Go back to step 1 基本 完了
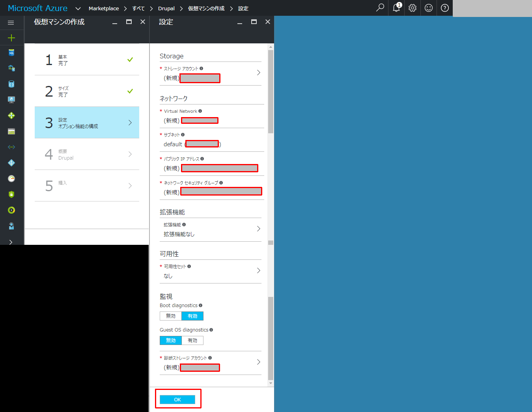 pos(87,60)
